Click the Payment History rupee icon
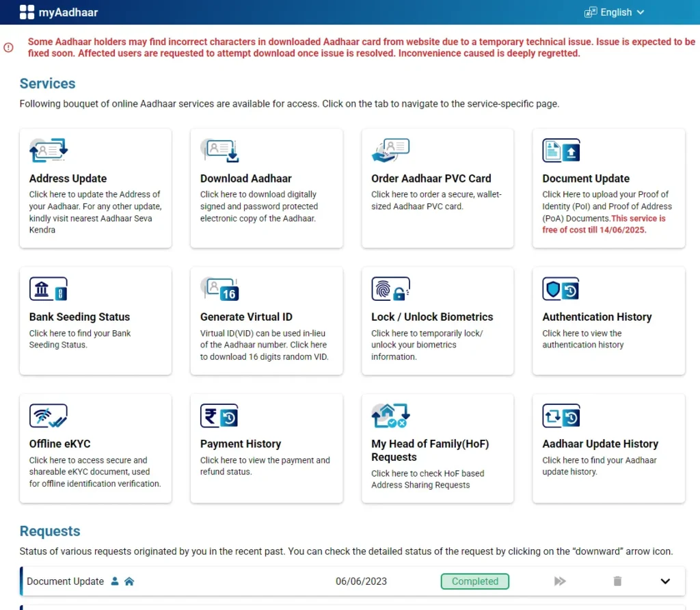This screenshot has height=610, width=700. click(x=219, y=416)
